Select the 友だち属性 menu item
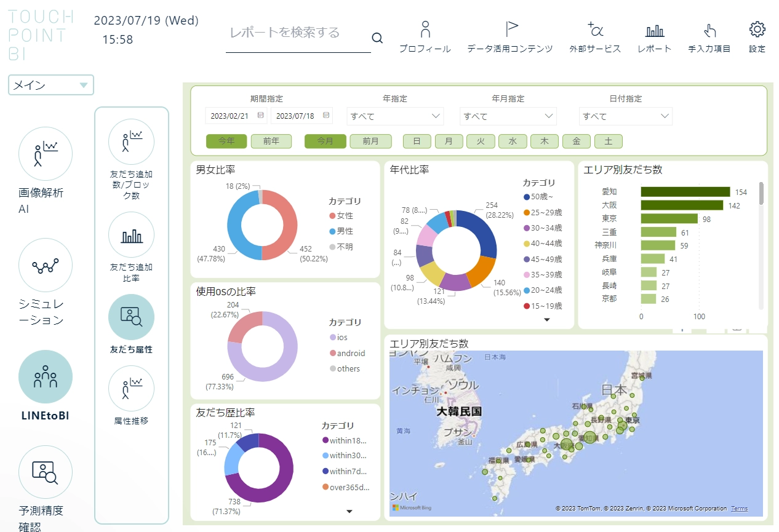779x532 pixels. click(131, 317)
